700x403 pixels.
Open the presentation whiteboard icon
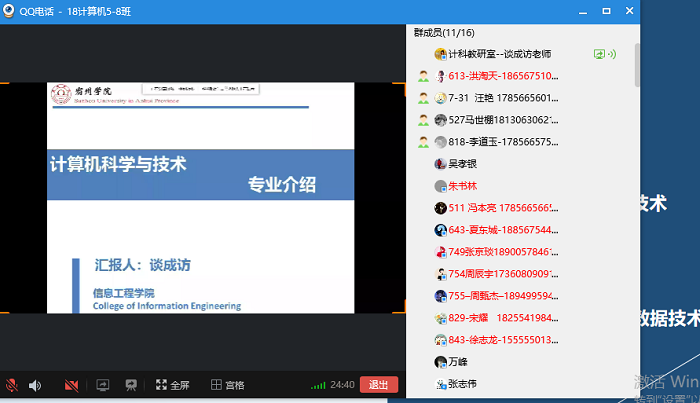click(130, 385)
